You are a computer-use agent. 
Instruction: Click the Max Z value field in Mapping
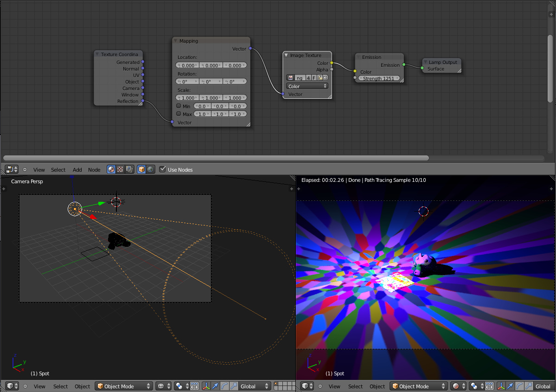click(x=237, y=114)
